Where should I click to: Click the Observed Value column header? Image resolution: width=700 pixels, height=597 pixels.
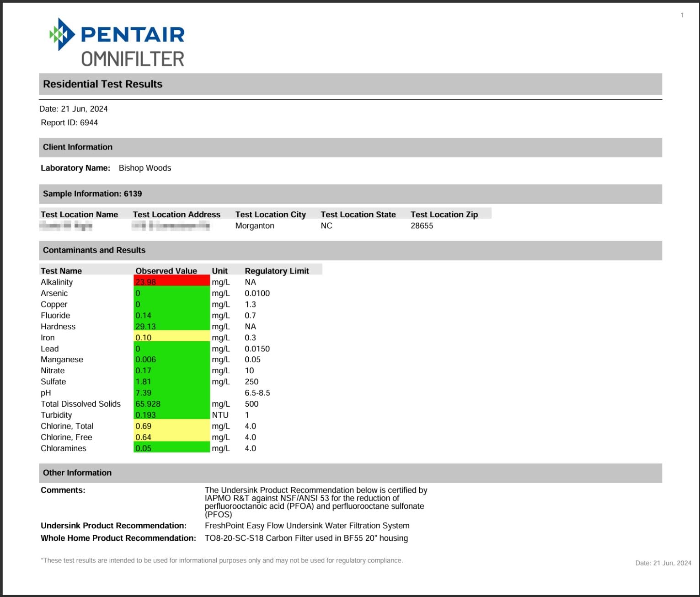click(x=166, y=271)
